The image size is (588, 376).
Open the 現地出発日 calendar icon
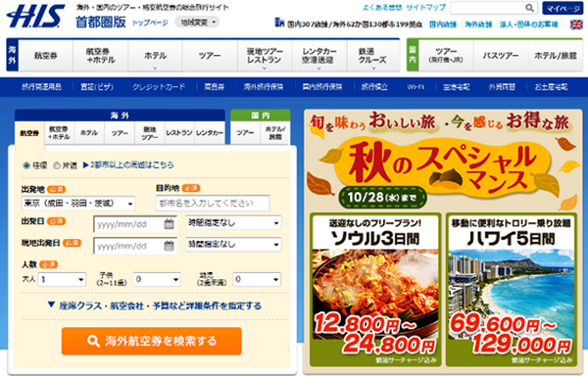tap(170, 246)
